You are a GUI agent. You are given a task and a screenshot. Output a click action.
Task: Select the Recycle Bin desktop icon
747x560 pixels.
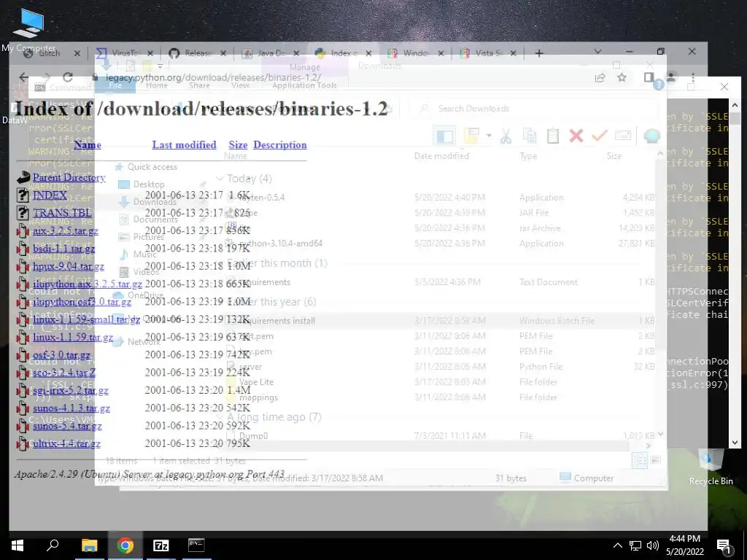[x=711, y=467]
